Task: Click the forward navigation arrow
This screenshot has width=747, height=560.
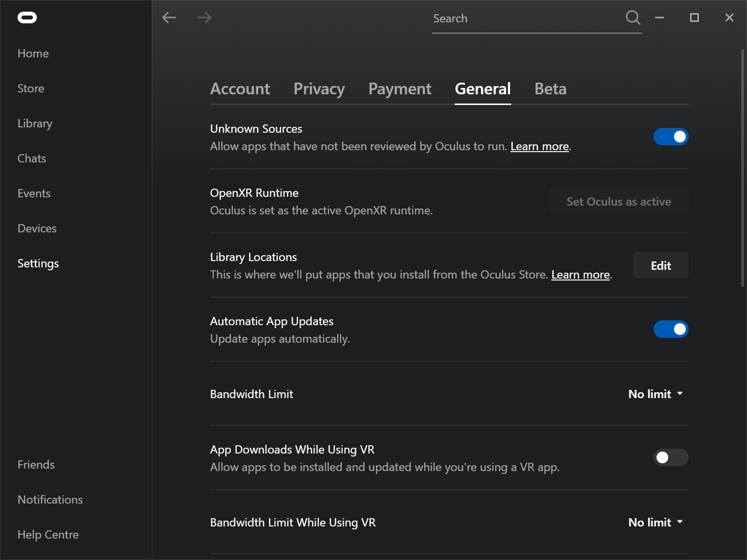Action: (204, 17)
